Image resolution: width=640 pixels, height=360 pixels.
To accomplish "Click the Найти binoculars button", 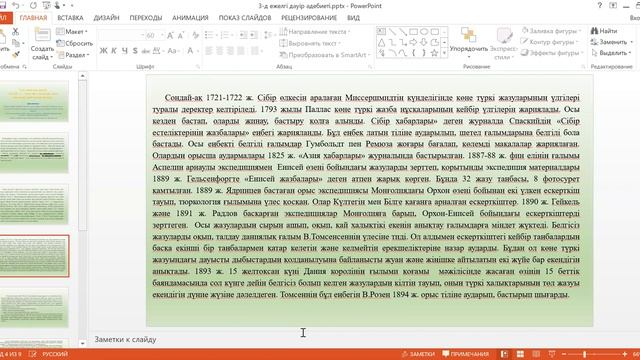I will (x=604, y=31).
